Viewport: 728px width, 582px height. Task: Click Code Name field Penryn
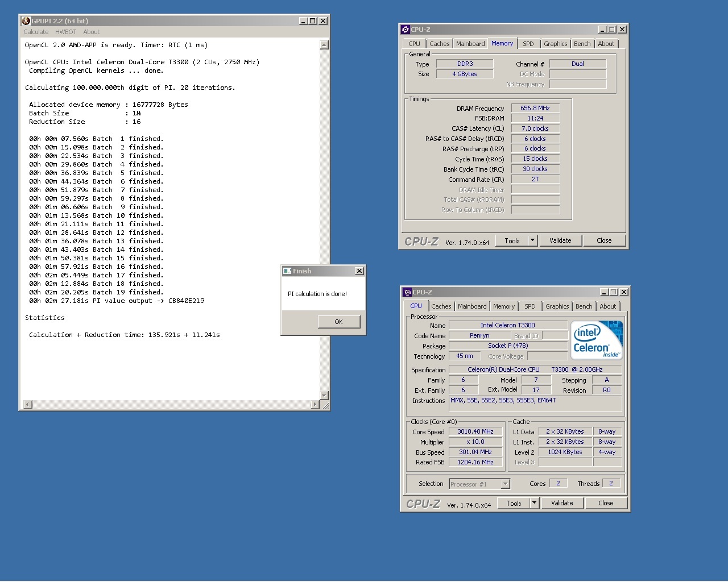click(x=479, y=335)
